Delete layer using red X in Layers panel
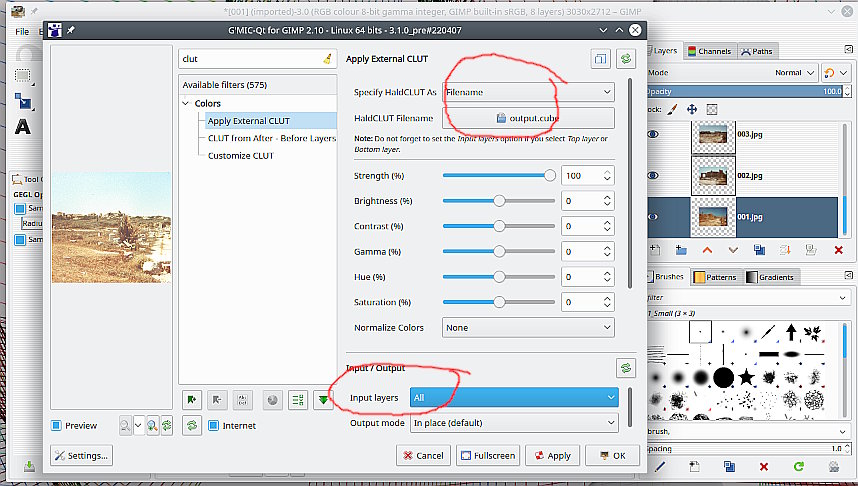858x486 pixels. pyautogui.click(x=838, y=249)
